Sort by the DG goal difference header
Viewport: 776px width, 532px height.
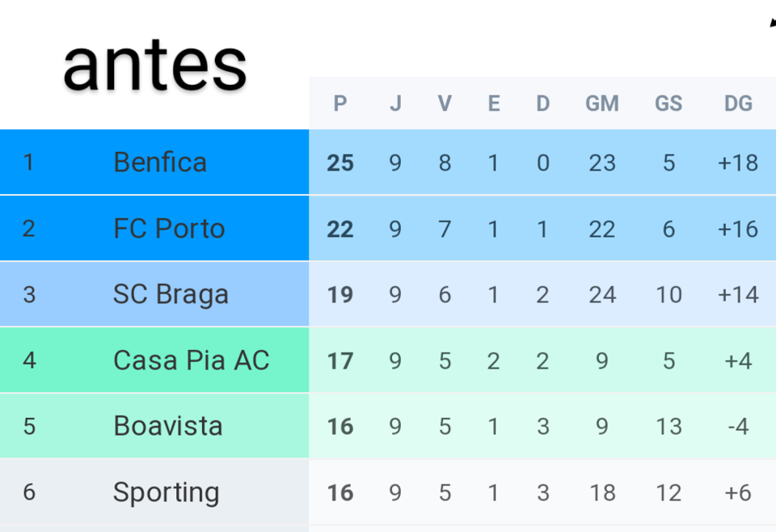pyautogui.click(x=738, y=103)
